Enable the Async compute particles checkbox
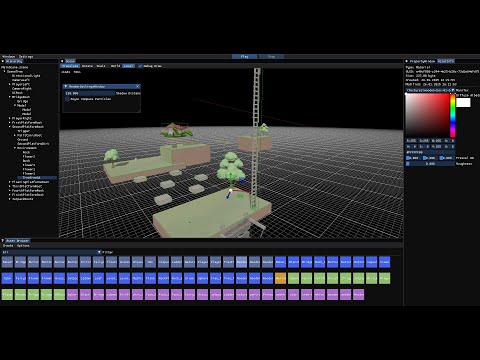The height and width of the screenshot is (360, 480). [67, 99]
